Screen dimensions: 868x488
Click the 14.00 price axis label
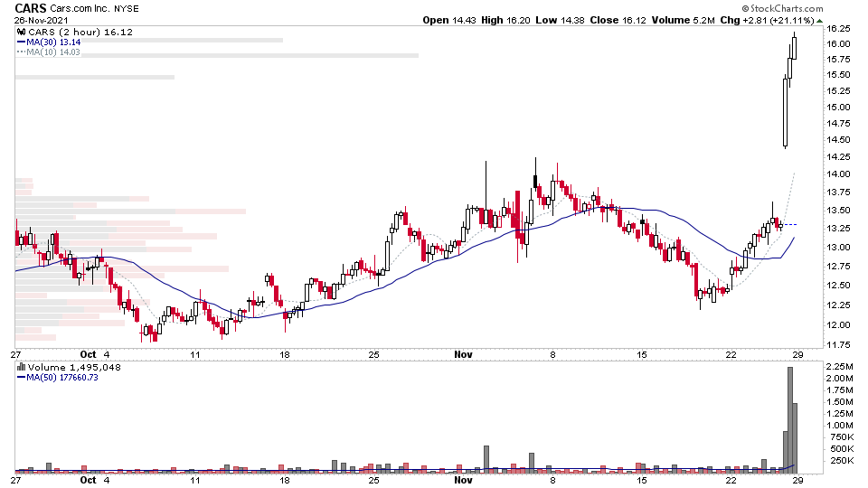(839, 174)
